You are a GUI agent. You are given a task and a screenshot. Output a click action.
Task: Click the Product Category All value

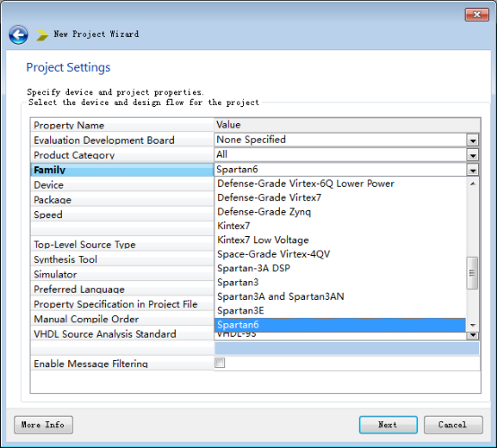(x=340, y=154)
